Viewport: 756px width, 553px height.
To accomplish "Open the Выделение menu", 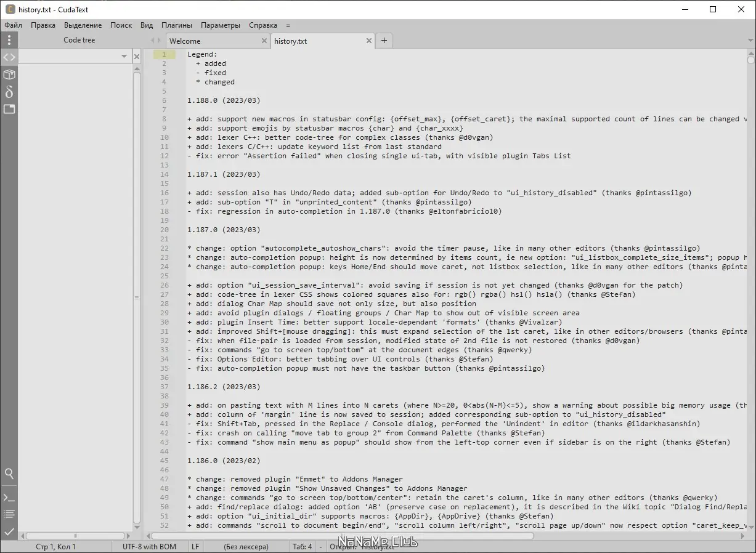I will [x=83, y=25].
